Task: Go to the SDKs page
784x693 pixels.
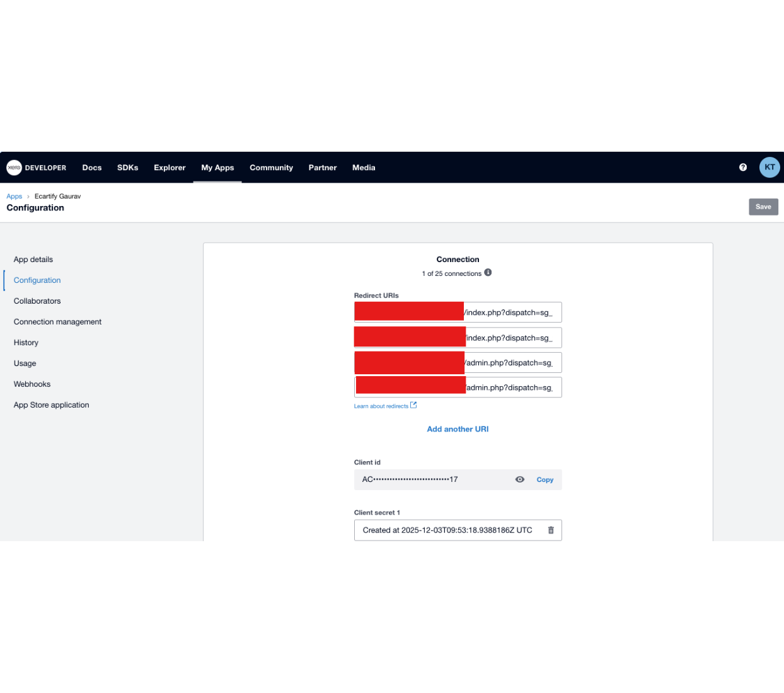Action: click(127, 168)
